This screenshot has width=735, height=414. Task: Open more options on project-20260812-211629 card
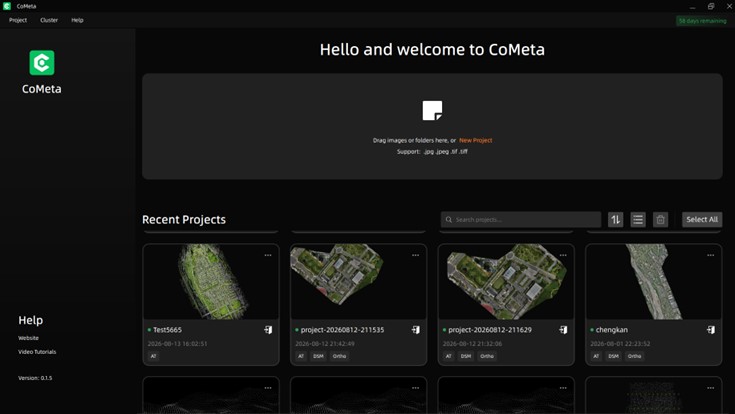tap(563, 255)
